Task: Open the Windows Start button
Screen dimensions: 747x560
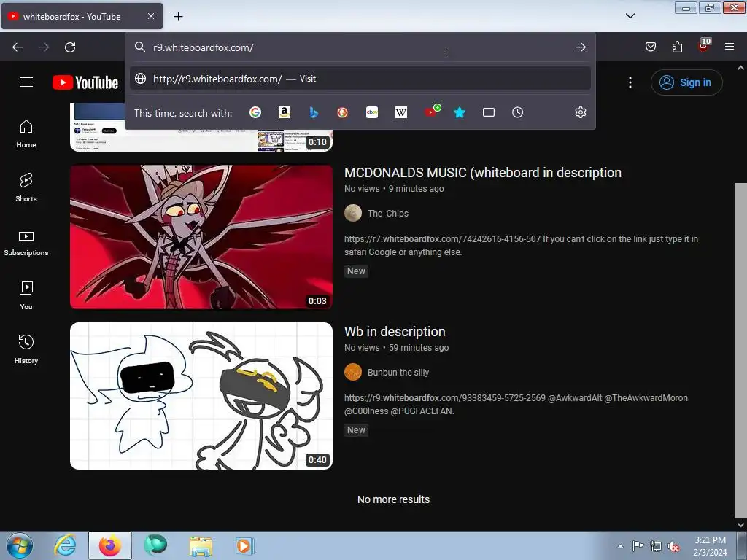Action: pyautogui.click(x=19, y=545)
